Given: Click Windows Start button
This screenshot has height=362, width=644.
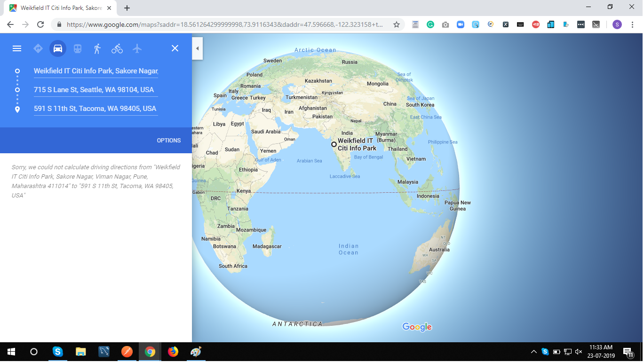Looking at the screenshot, I should [x=11, y=352].
